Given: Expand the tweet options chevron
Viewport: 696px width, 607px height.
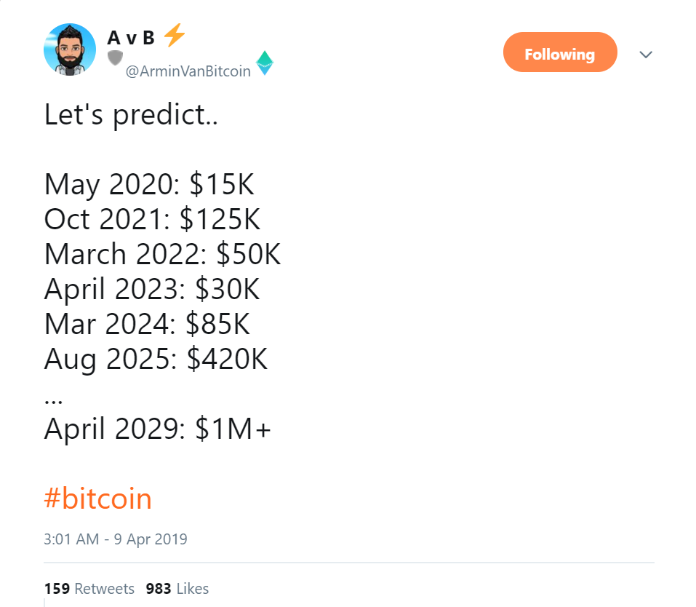Looking at the screenshot, I should tap(645, 54).
